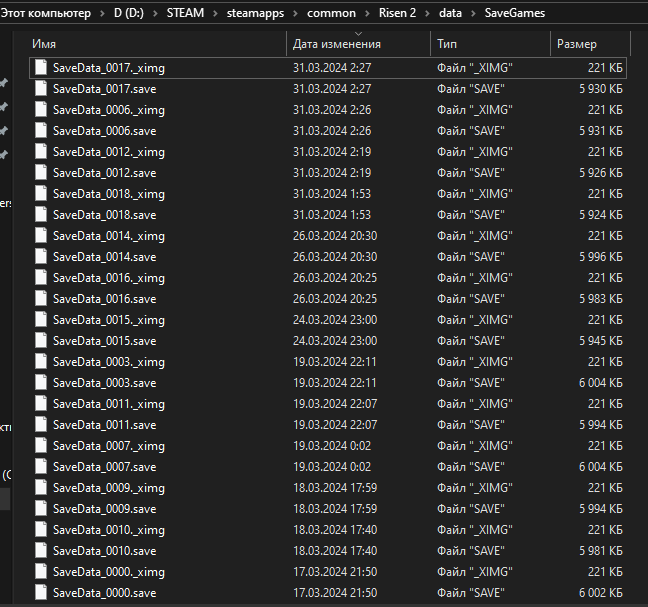This screenshot has width=648, height=607.
Task: Click the SaveData_0012.save file icon
Action: [x=41, y=172]
